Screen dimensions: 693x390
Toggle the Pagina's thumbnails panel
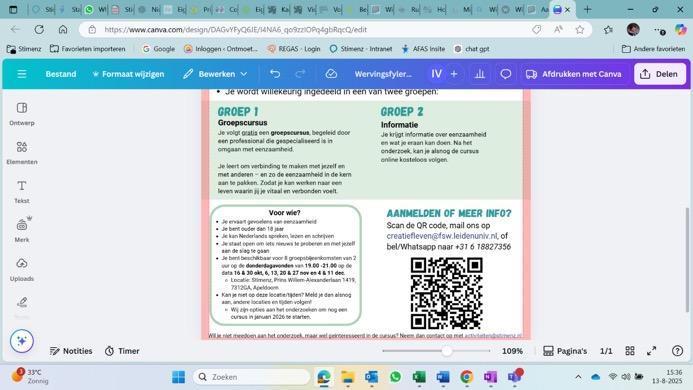coord(565,351)
